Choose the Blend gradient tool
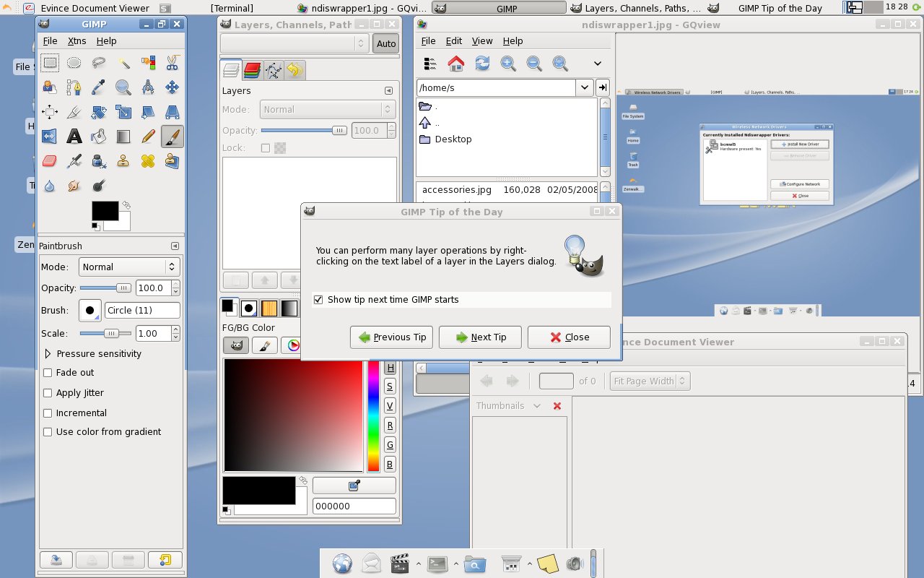The width and height of the screenshot is (924, 578). tap(123, 136)
